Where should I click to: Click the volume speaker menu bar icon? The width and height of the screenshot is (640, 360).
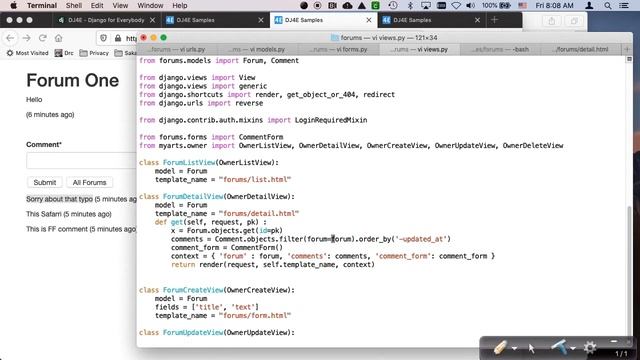pos(470,6)
